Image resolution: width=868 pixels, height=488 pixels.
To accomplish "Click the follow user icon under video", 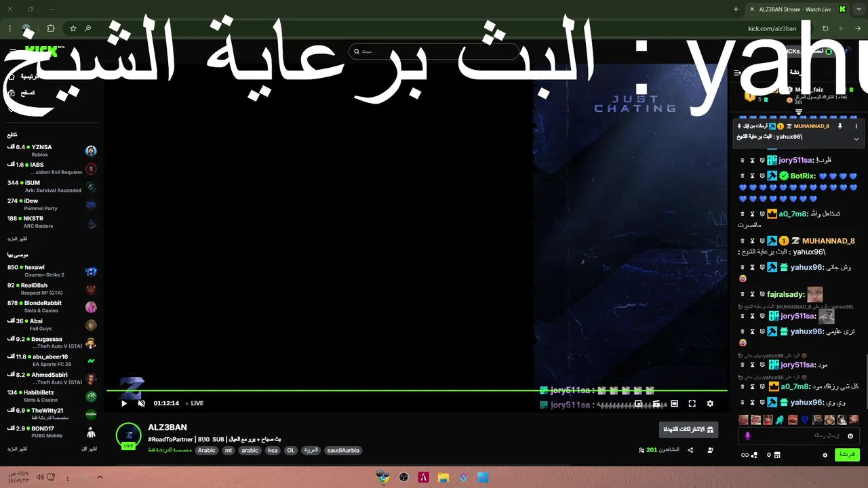I will click(x=710, y=450).
